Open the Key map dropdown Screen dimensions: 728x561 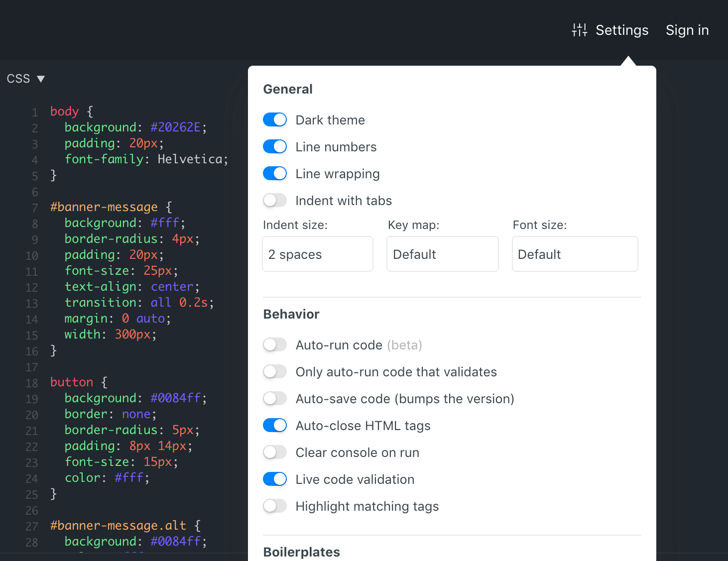click(x=442, y=254)
